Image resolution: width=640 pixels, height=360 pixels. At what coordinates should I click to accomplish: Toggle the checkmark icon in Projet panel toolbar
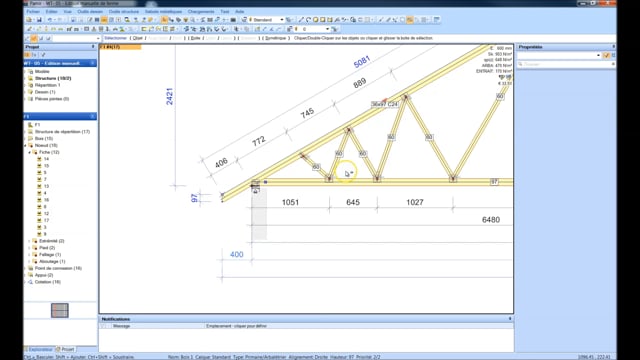pyautogui.click(x=43, y=55)
